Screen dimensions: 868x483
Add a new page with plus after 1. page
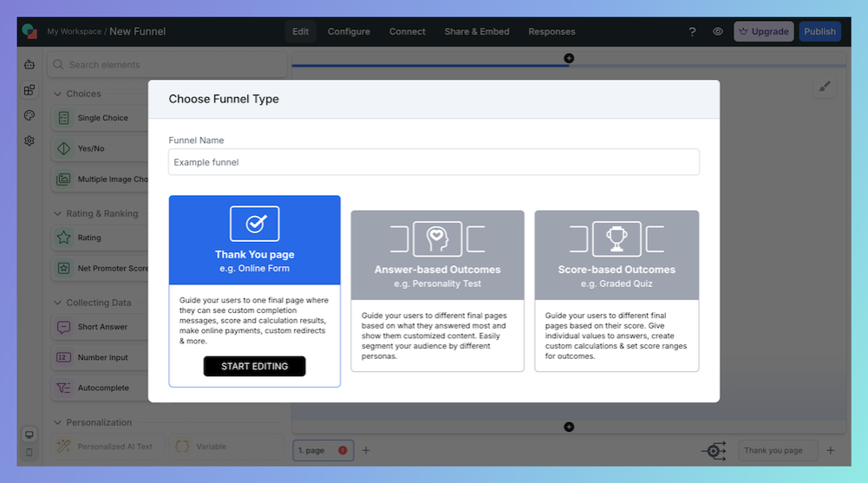pos(366,450)
